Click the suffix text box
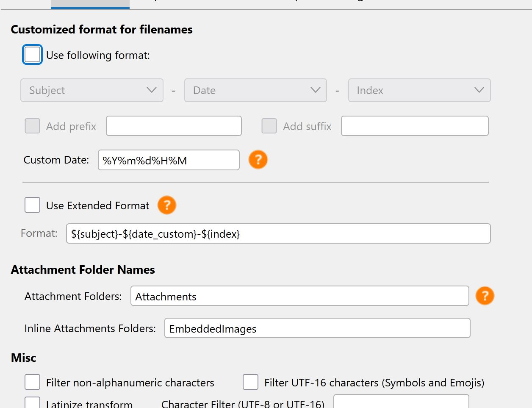Viewport: 532px width, 408px height. click(x=415, y=126)
